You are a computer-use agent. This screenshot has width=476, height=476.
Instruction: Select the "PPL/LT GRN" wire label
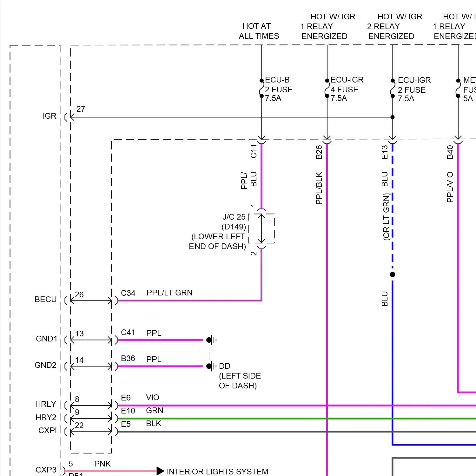(169, 293)
